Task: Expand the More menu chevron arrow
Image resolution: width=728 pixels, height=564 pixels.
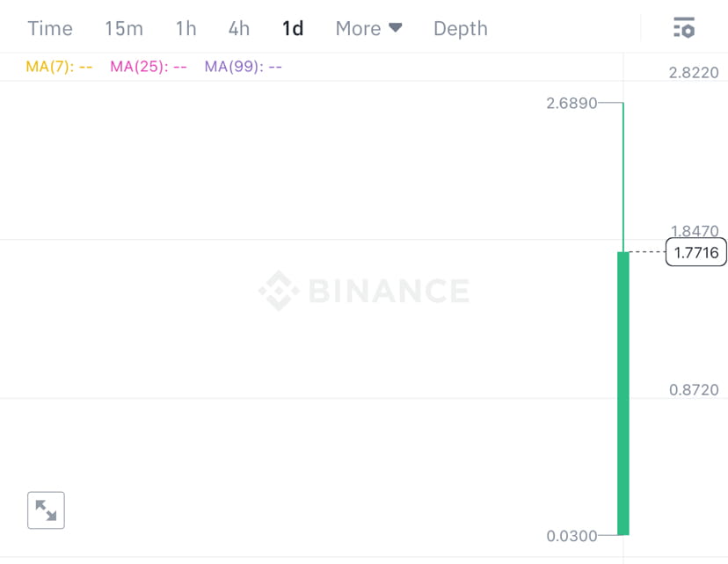Action: point(395,27)
